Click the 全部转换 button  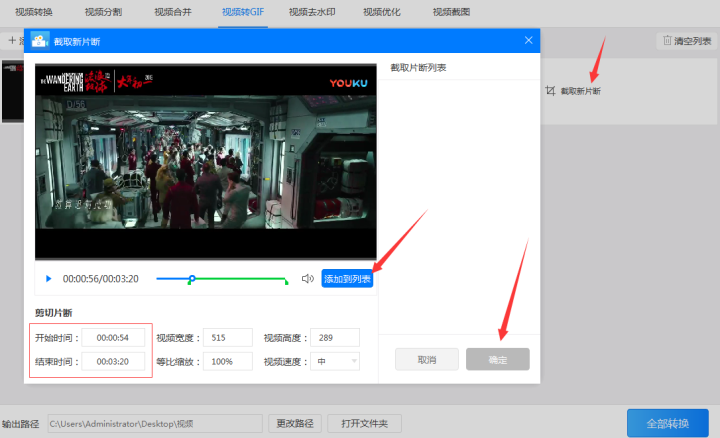click(668, 423)
